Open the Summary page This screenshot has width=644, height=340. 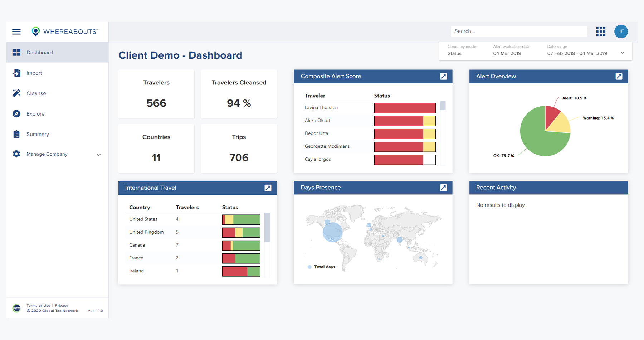[x=38, y=134]
